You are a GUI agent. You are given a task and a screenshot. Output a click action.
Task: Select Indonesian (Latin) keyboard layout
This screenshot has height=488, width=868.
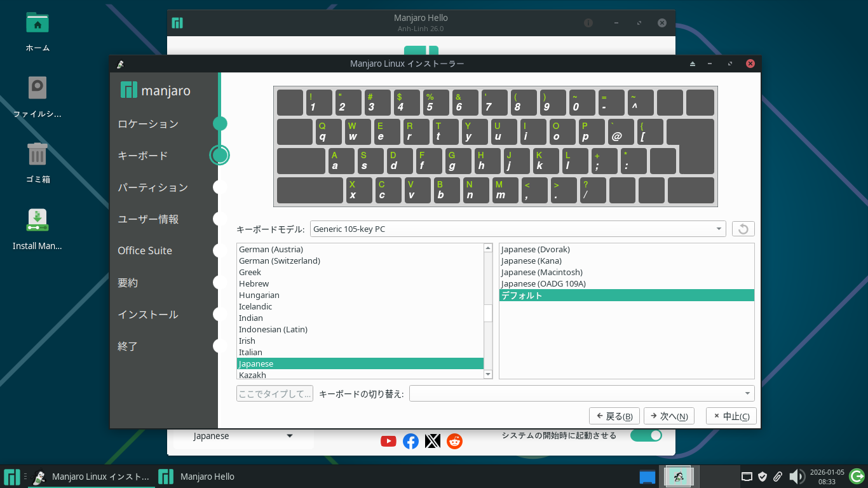[360, 329]
